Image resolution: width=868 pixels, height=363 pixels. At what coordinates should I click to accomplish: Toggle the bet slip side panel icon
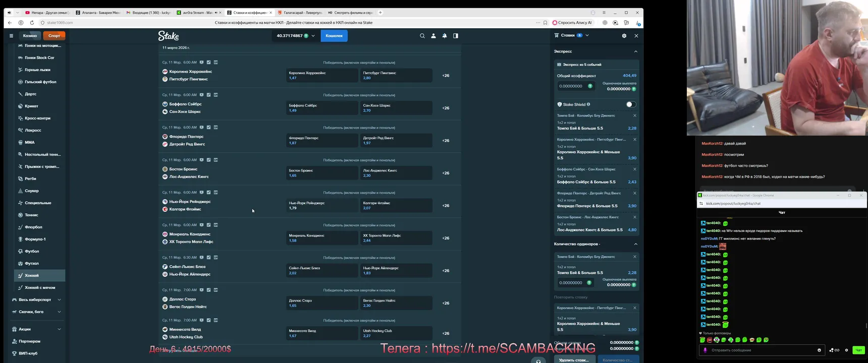click(x=456, y=36)
